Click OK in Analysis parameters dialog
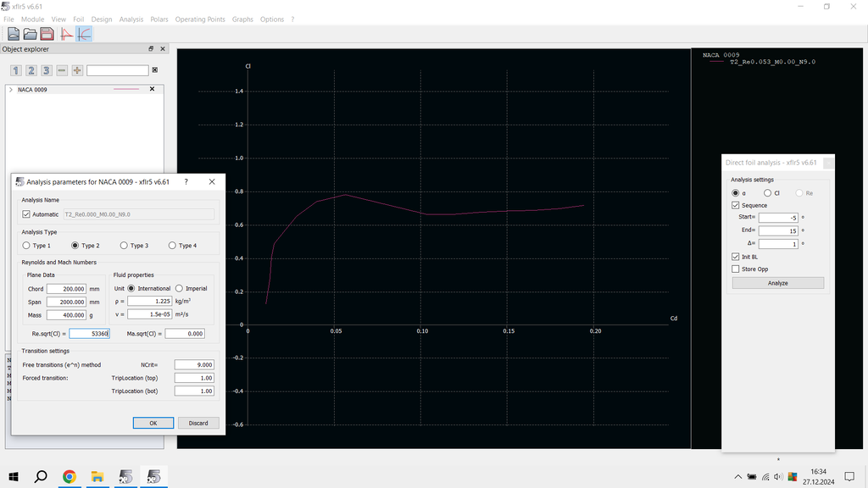This screenshot has height=488, width=868. point(153,423)
